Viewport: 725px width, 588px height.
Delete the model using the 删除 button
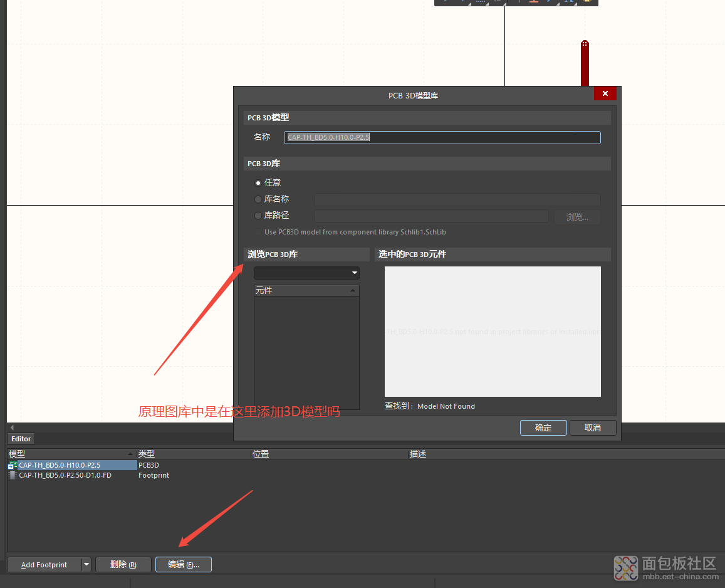point(123,565)
